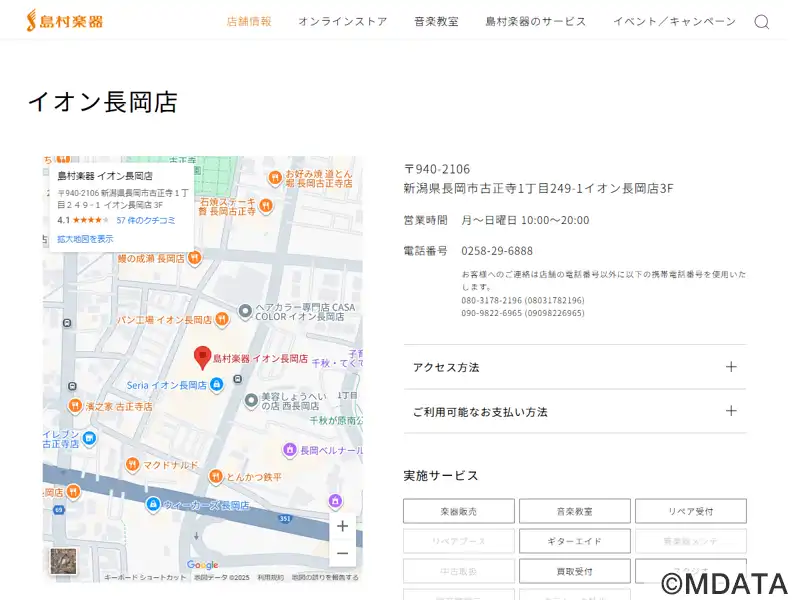Select the 濱之家 古正寺店 restaurant marker
The width and height of the screenshot is (800, 600).
pyautogui.click(x=75, y=406)
